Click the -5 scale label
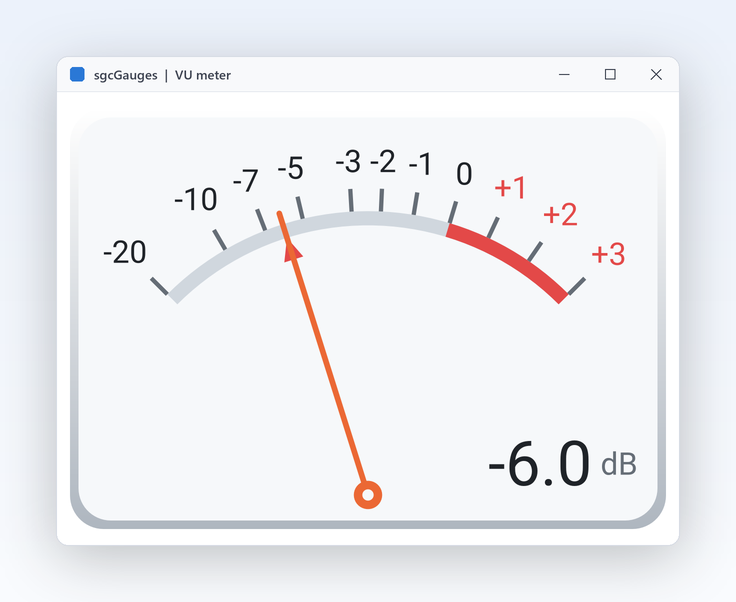The width and height of the screenshot is (736, 602). point(291,168)
